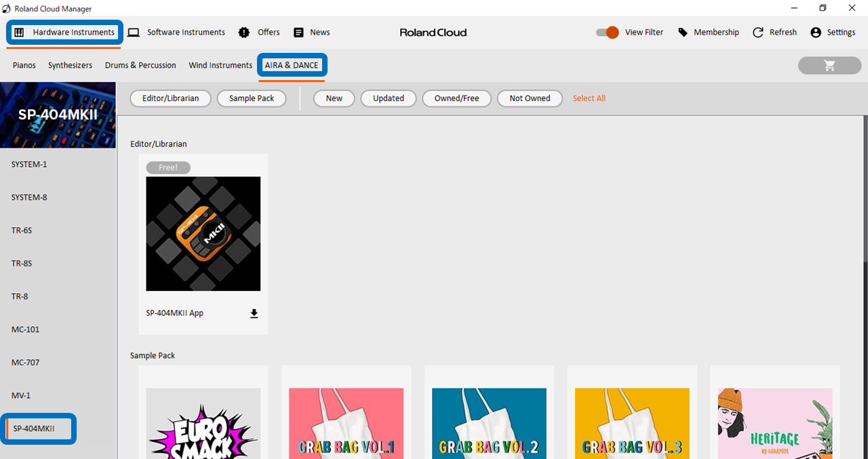Download the SP-404MKII App
The height and width of the screenshot is (459, 868).
pyautogui.click(x=254, y=313)
